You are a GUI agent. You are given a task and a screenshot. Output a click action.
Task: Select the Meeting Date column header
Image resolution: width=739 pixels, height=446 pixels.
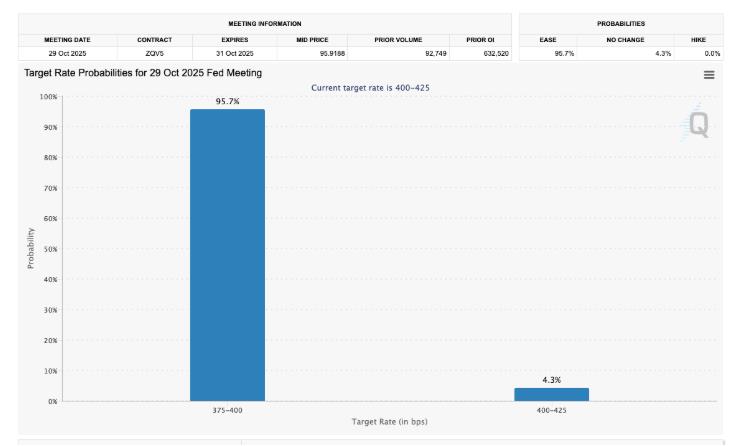(67, 39)
